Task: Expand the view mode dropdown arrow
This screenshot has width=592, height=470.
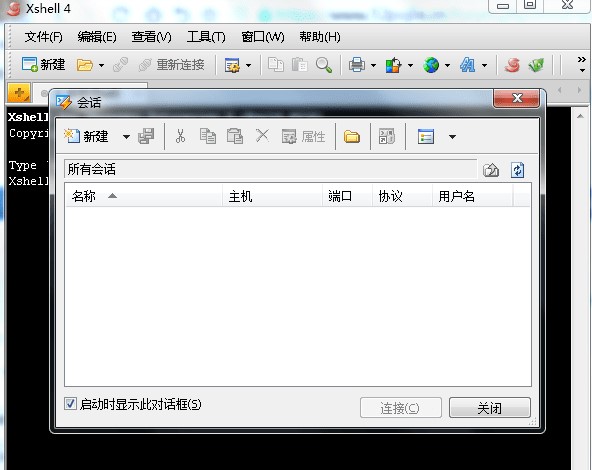Action: click(452, 137)
